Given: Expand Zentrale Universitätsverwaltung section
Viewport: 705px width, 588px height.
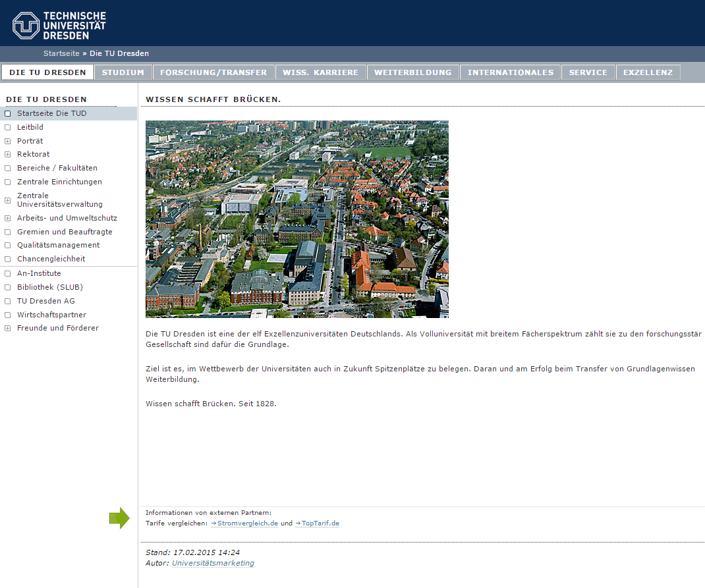Looking at the screenshot, I should pos(8,200).
